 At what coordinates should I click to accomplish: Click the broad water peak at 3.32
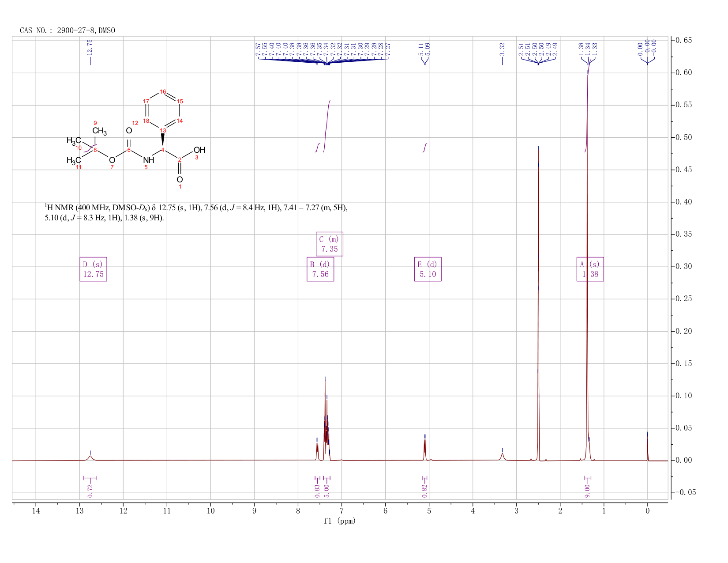click(x=502, y=456)
